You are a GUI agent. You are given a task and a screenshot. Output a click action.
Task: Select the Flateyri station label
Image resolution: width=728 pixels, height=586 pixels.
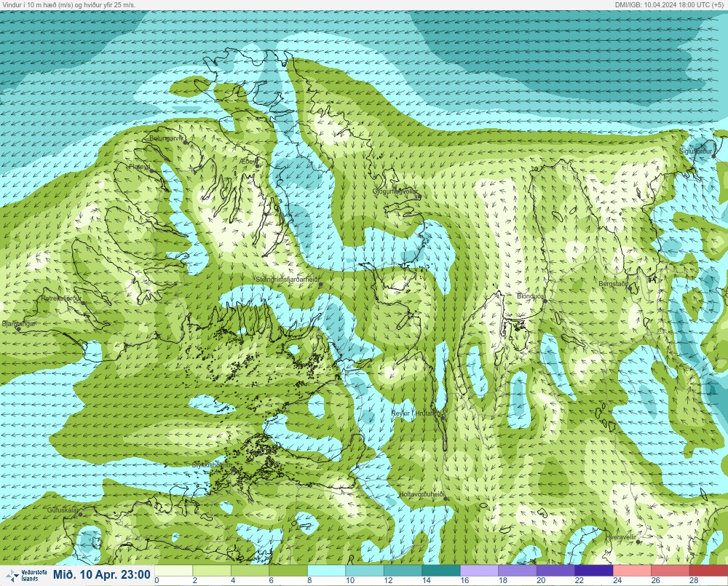[x=139, y=166]
